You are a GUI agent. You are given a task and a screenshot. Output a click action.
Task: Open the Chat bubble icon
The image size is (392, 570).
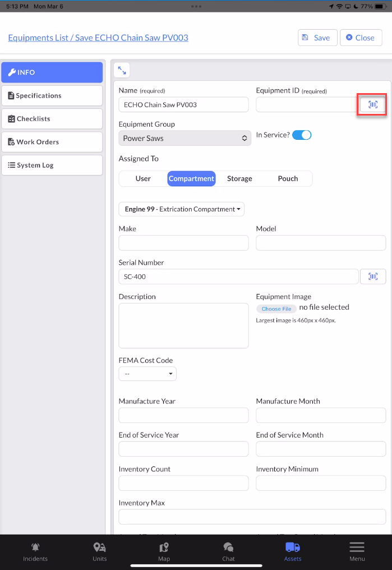click(x=228, y=548)
